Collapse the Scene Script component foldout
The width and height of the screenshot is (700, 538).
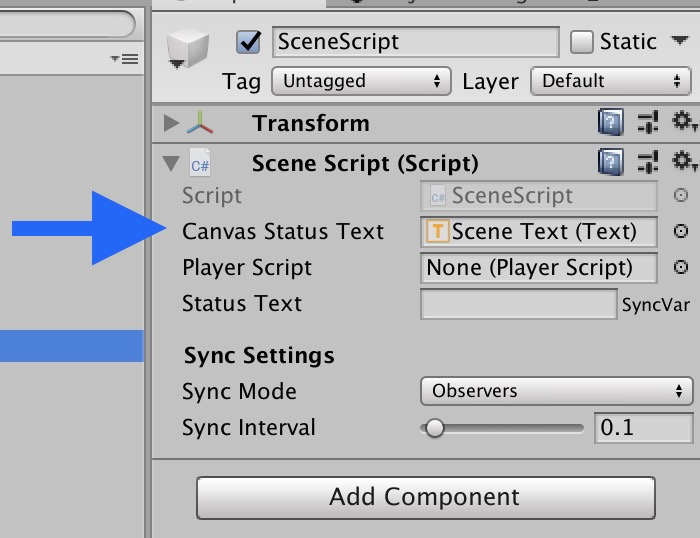pyautogui.click(x=171, y=163)
